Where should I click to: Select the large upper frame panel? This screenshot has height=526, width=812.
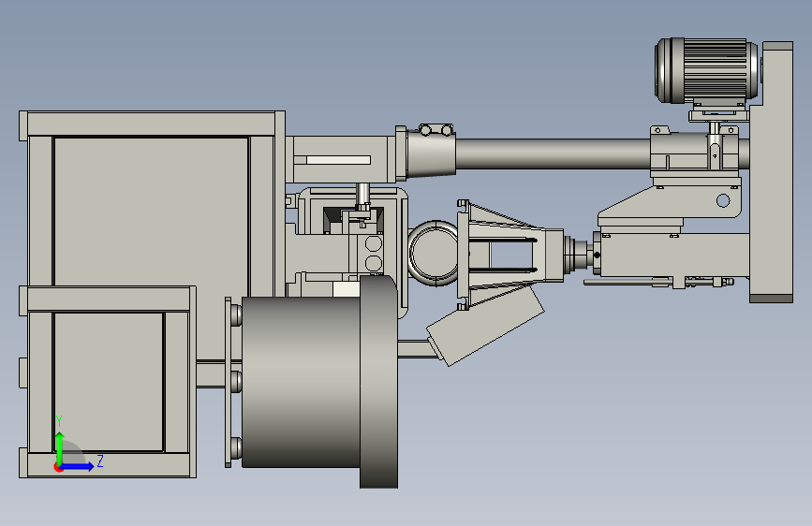pyautogui.click(x=151, y=212)
